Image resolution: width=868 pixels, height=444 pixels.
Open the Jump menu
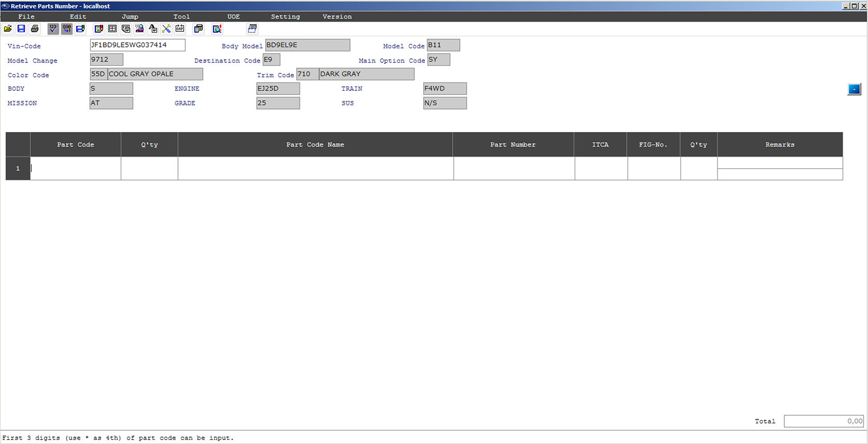pyautogui.click(x=130, y=16)
